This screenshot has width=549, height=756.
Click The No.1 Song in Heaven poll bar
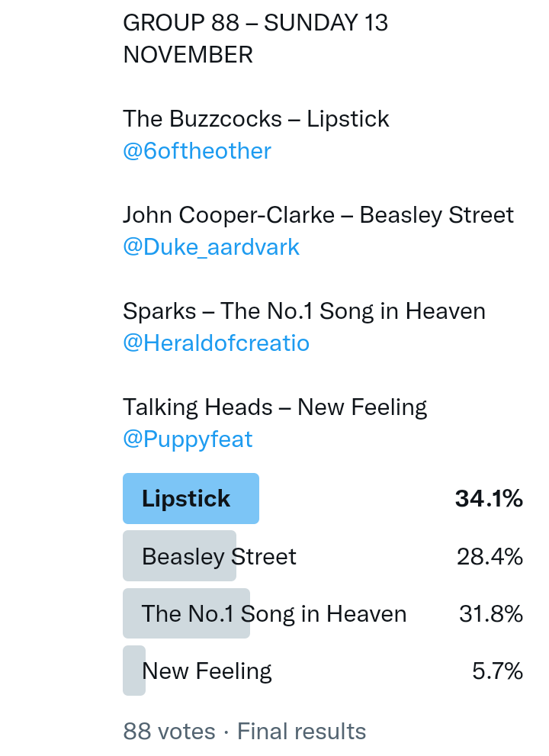186,613
